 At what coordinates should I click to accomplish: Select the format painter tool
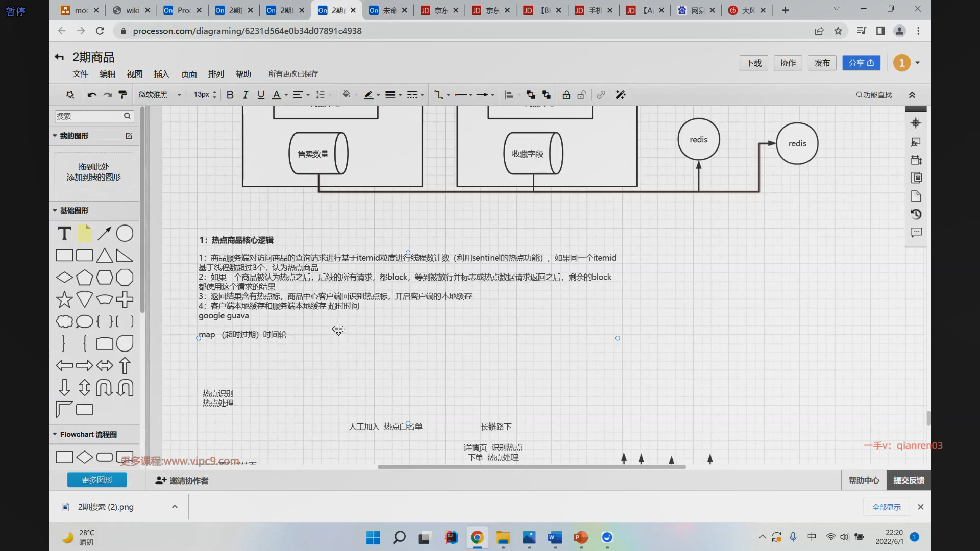[x=122, y=95]
